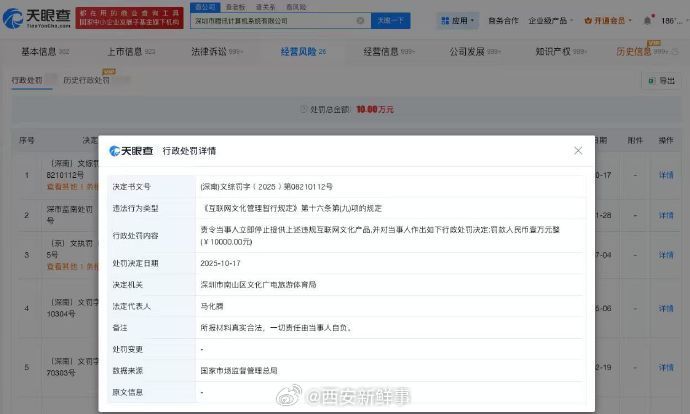This screenshot has height=414, width=690.
Task: Switch to the 知识产权 tab
Action: [x=561, y=51]
